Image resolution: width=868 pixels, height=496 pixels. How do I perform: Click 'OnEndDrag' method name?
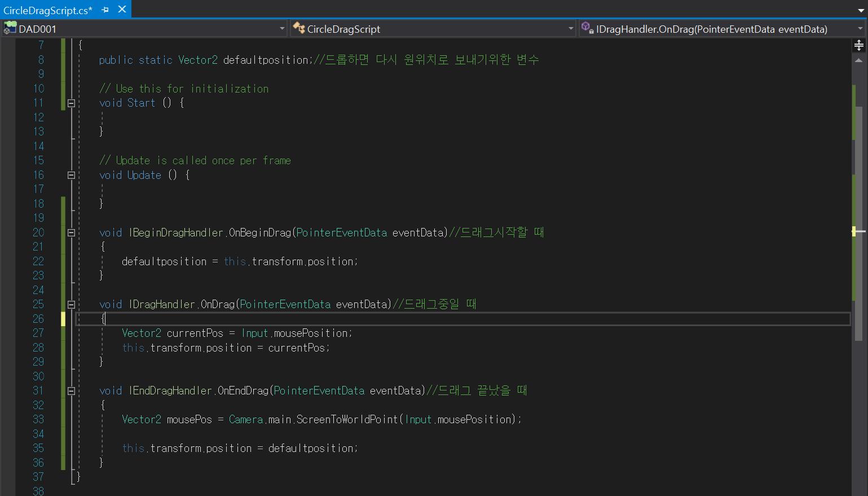243,390
